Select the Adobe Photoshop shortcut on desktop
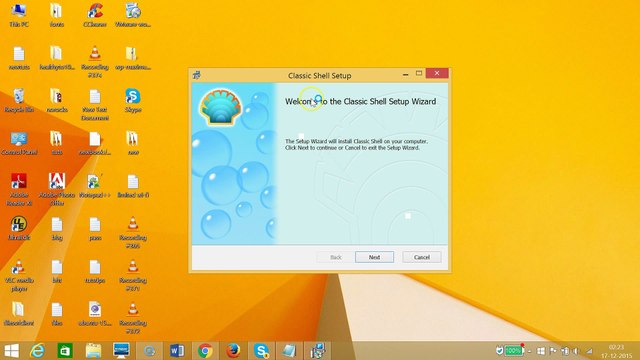Image resolution: width=640 pixels, height=360 pixels. (x=57, y=190)
